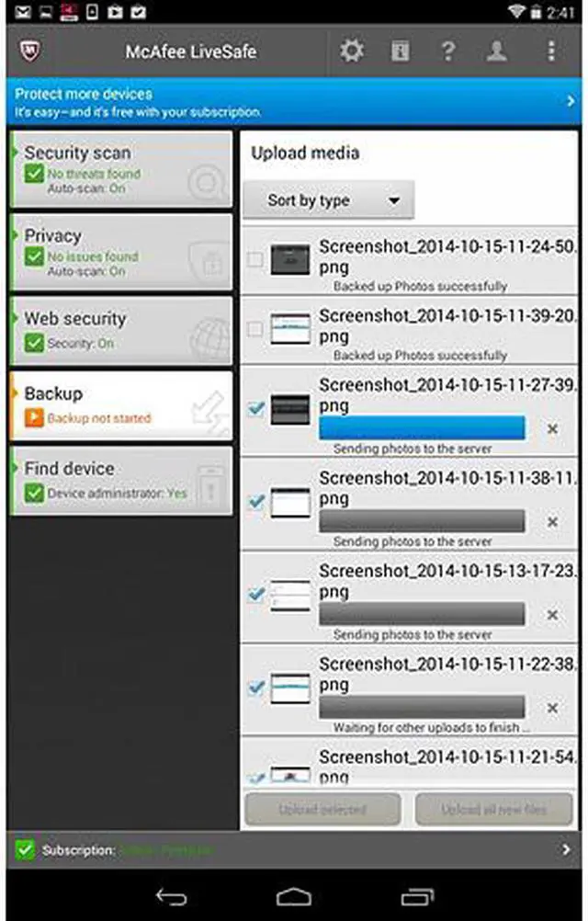The height and width of the screenshot is (921, 588).
Task: Open the three-dot overflow menu
Action: pyautogui.click(x=551, y=51)
